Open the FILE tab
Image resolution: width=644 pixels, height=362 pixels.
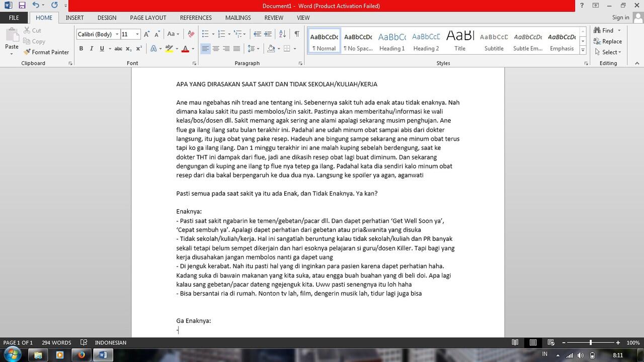(14, 18)
